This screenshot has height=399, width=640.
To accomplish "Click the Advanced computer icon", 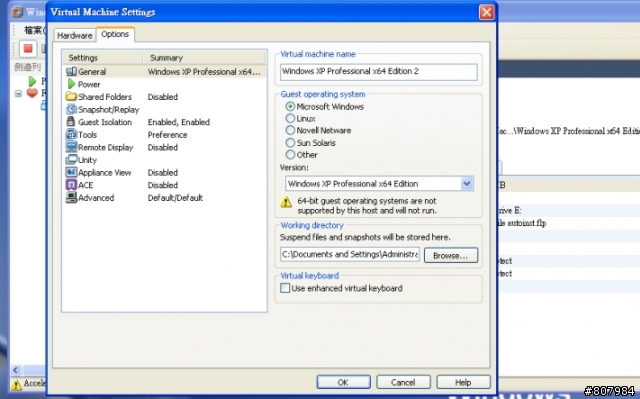I will [71, 197].
